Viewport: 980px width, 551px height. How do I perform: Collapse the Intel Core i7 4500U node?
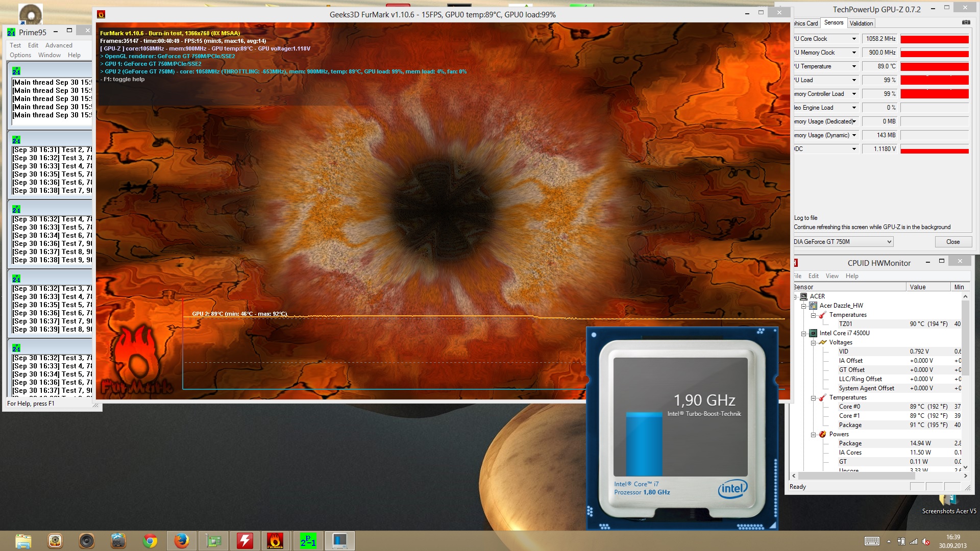click(x=803, y=334)
